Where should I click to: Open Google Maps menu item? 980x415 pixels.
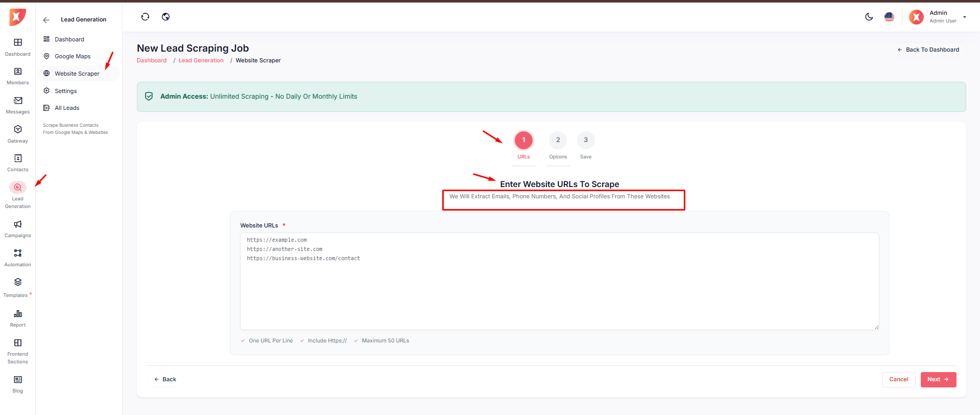73,56
